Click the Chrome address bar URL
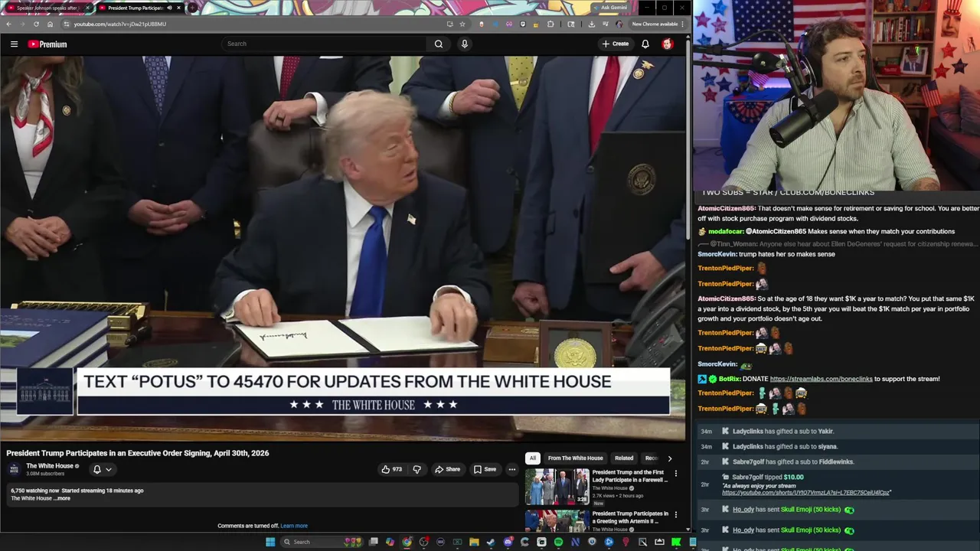The image size is (980, 551). pos(119,24)
